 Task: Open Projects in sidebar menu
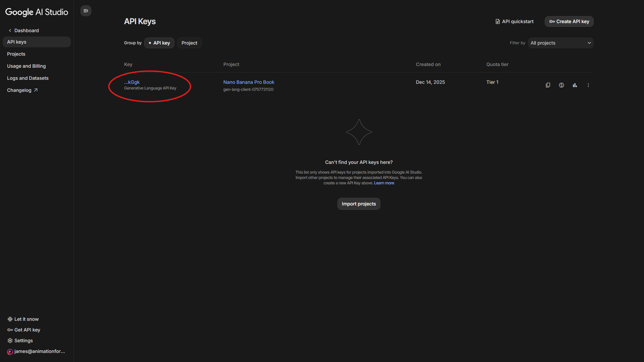click(x=16, y=54)
